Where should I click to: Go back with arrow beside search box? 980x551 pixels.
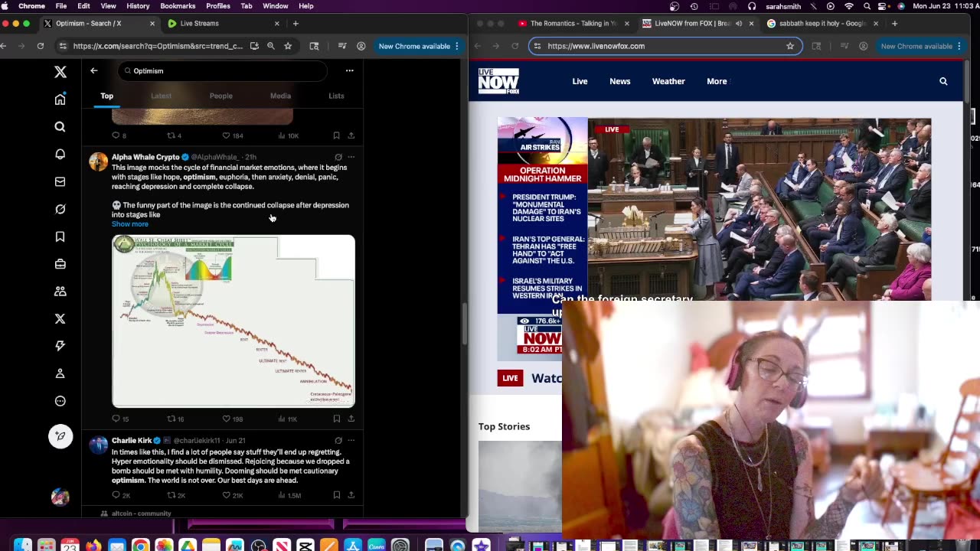coord(93,70)
